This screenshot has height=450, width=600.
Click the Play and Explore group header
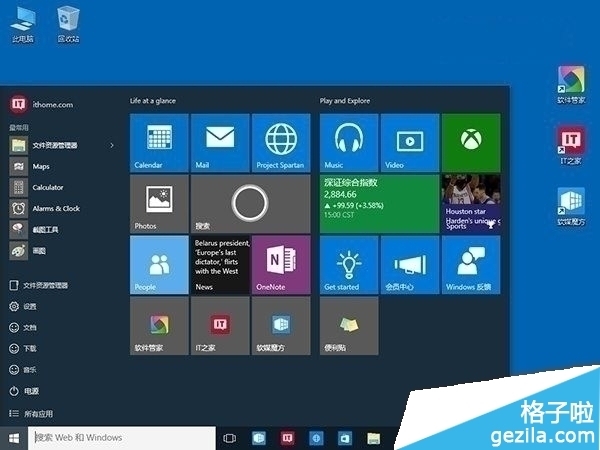coord(345,101)
